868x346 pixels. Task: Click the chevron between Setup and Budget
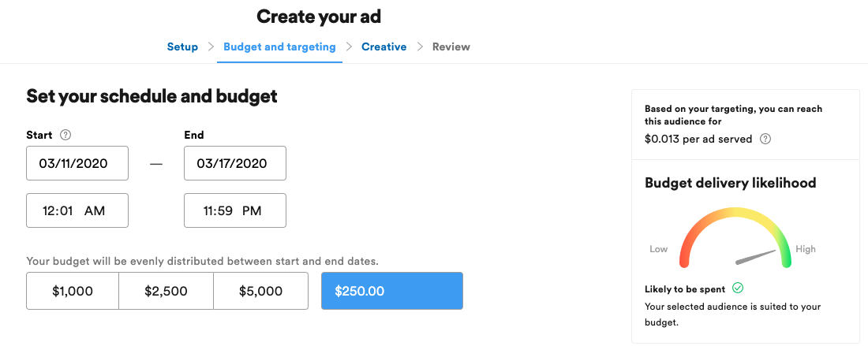point(211,47)
